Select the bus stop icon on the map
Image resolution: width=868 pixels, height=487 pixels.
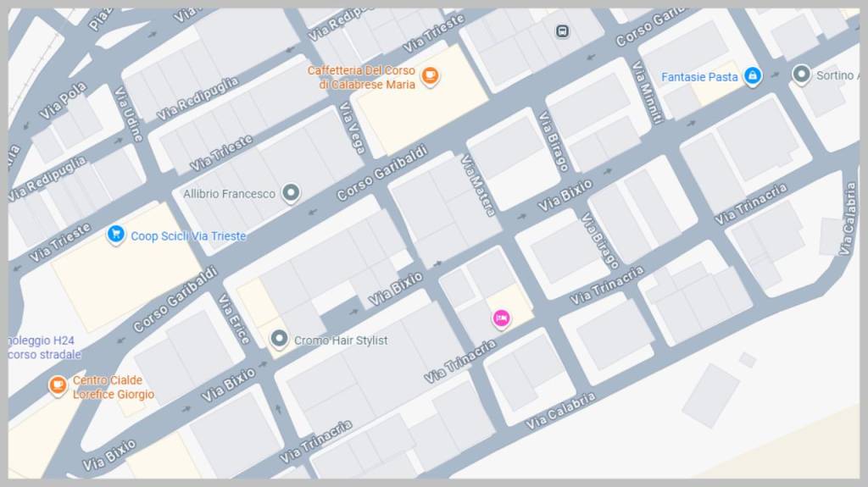pyautogui.click(x=563, y=31)
